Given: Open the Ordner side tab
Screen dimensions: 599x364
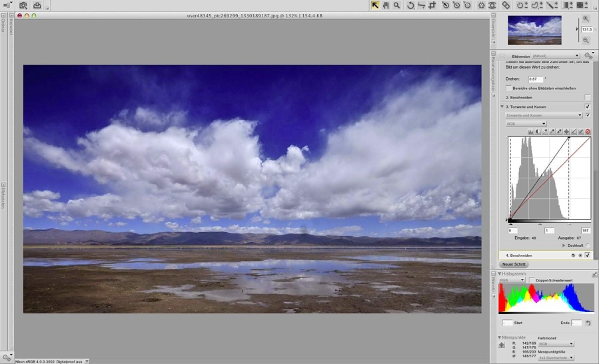Looking at the screenshot, I should tap(3, 24).
